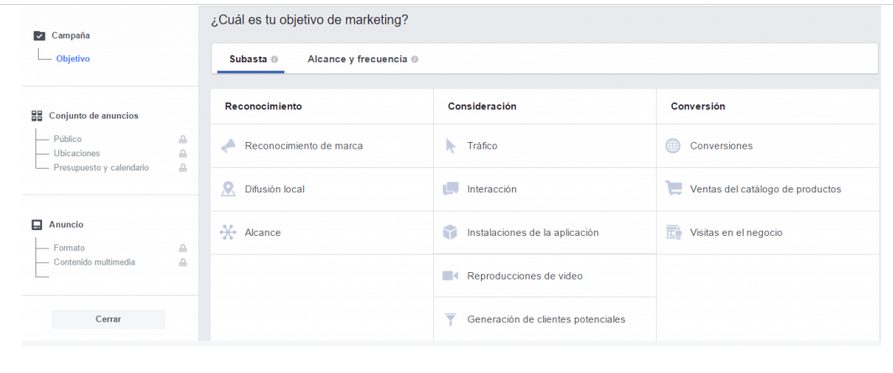893x373 pixels.
Task: Select Instalaciones de la aplicación objective
Action: [544, 232]
